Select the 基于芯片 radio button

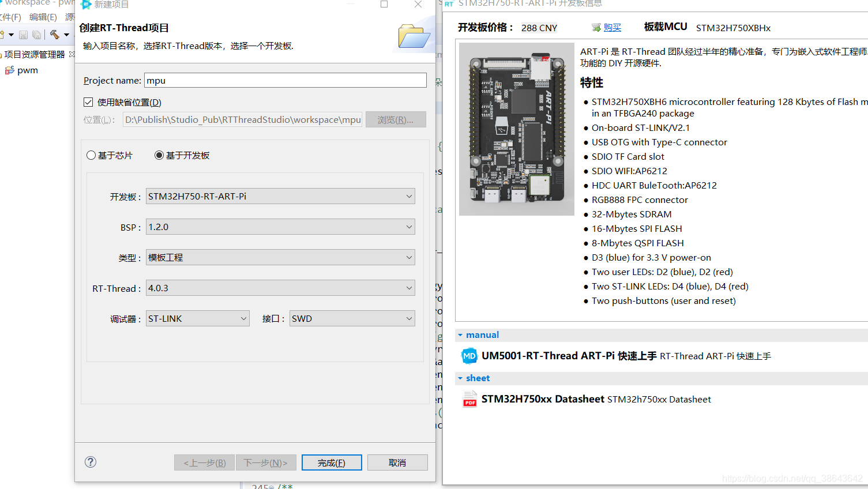(91, 155)
